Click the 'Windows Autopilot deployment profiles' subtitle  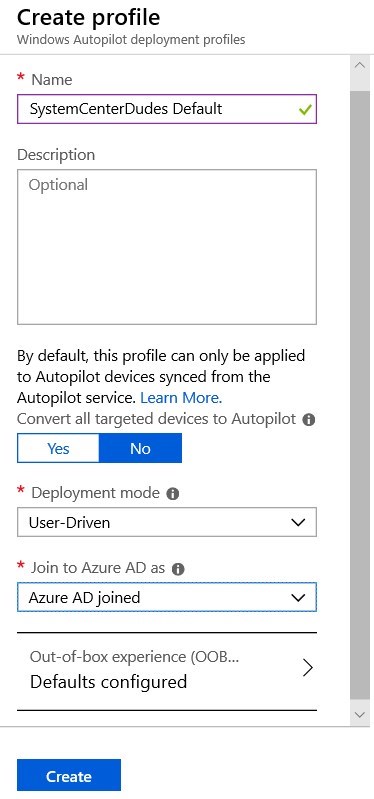click(131, 40)
